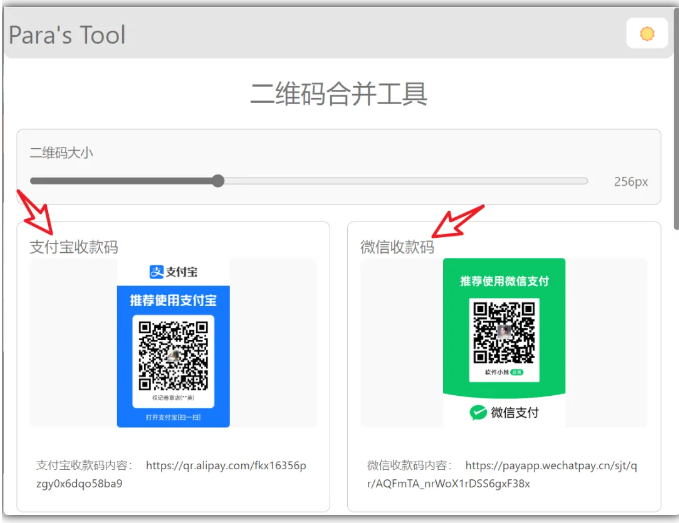Click the 支付宝收款码 card title
This screenshot has width=679, height=523.
click(74, 247)
